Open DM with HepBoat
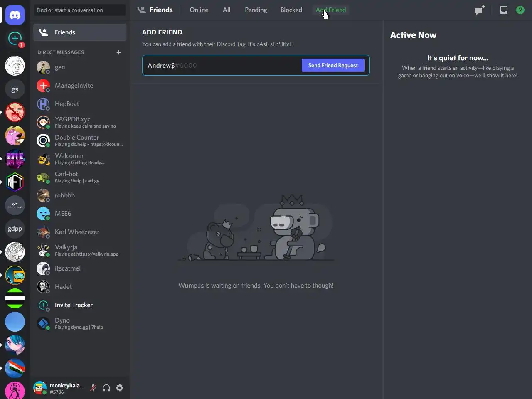 pos(80,104)
